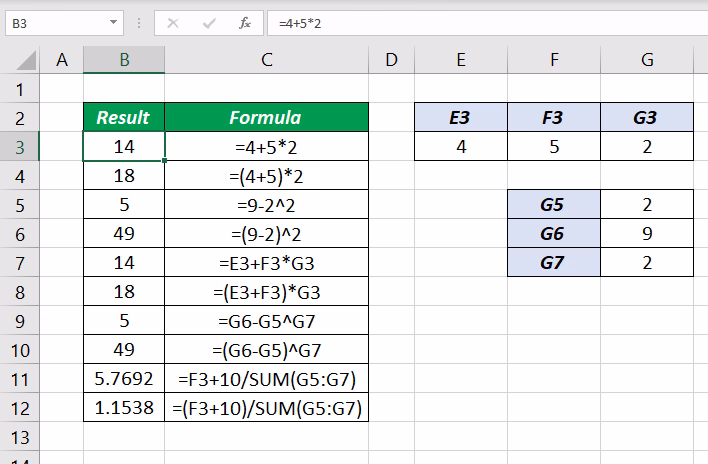Select cell E3 containing 4

[461, 146]
